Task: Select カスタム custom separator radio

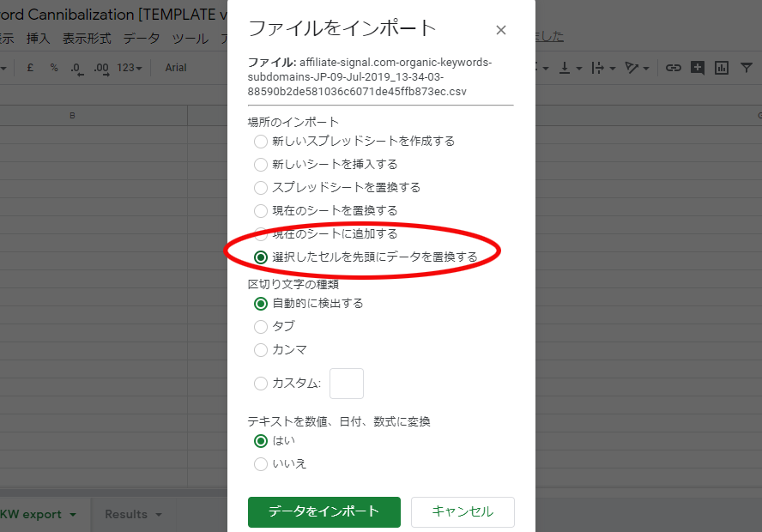Action: [x=261, y=384]
